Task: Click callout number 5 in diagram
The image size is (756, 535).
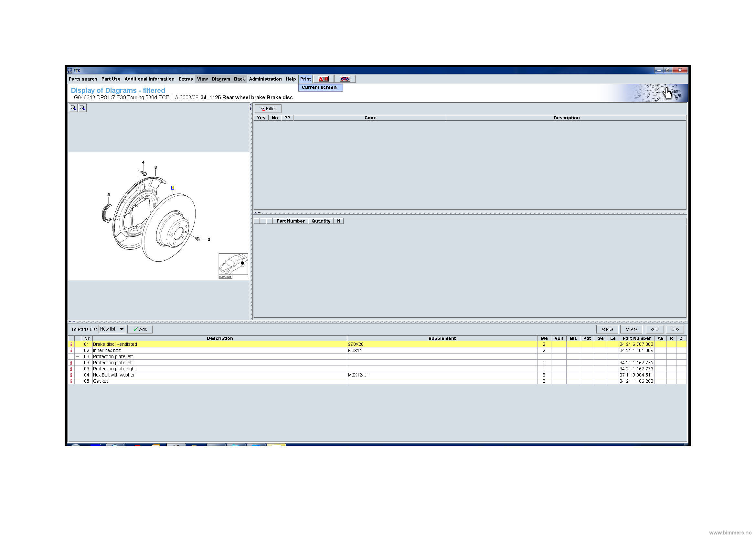Action: pos(109,195)
